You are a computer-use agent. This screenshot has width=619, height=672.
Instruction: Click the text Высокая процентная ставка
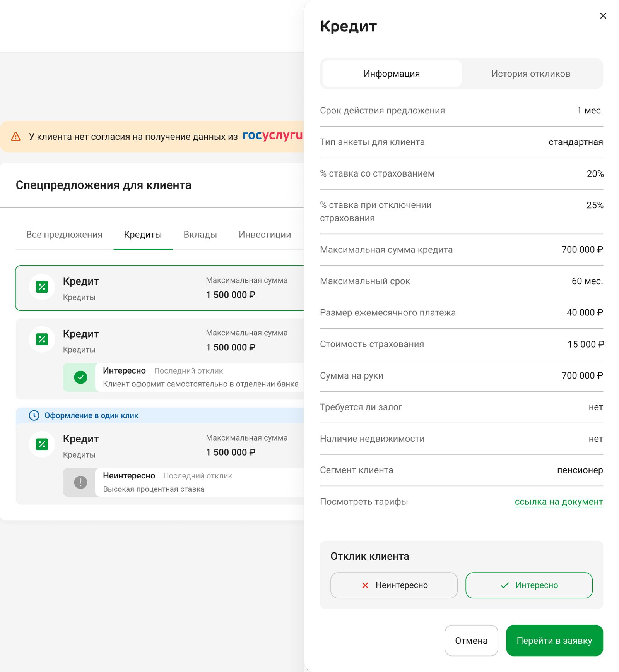pos(154,489)
